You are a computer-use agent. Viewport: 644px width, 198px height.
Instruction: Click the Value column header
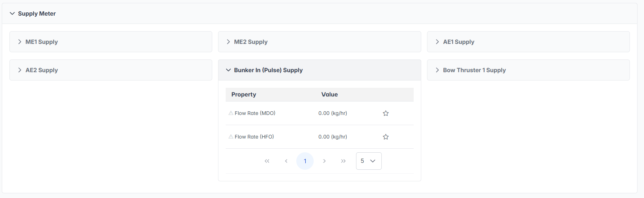(329, 95)
